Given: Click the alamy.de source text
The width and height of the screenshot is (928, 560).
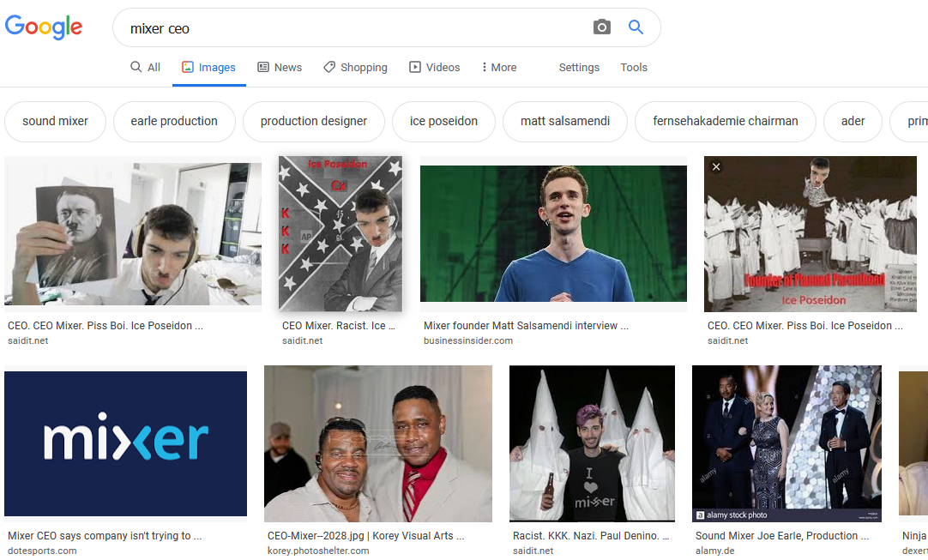Looking at the screenshot, I should [715, 551].
